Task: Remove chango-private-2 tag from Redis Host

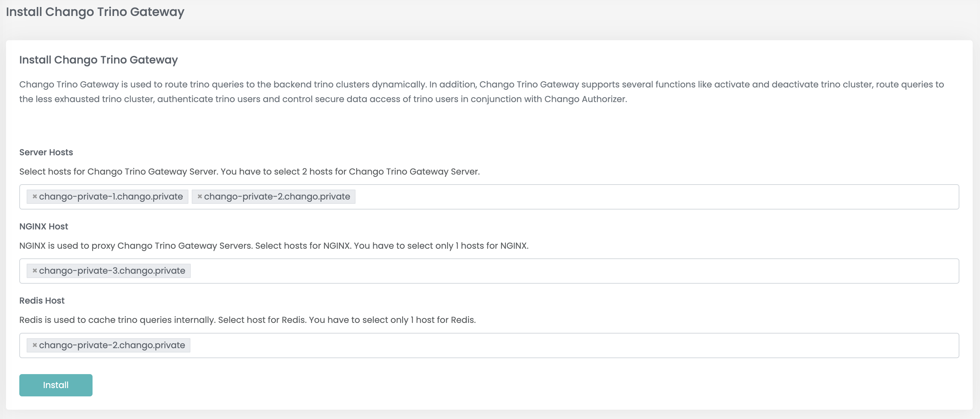Action: coord(35,345)
